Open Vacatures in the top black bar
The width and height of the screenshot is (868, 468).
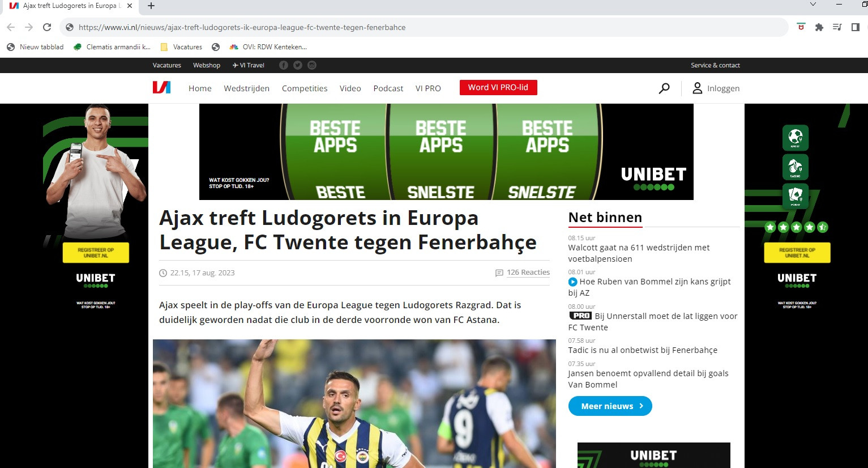click(167, 65)
